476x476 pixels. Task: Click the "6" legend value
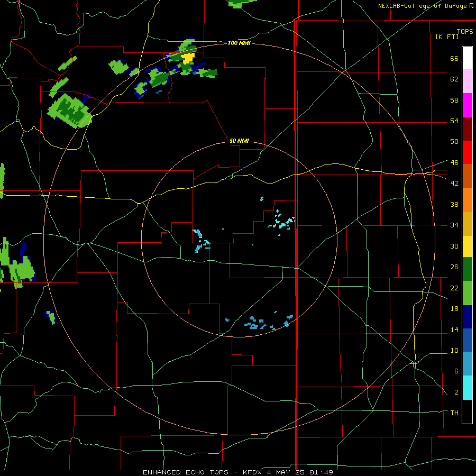pos(456,371)
